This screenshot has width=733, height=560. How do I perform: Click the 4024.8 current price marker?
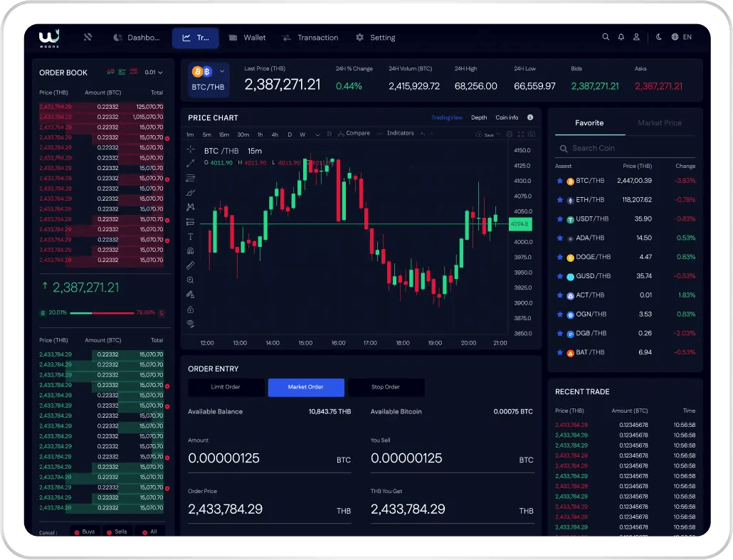point(520,224)
